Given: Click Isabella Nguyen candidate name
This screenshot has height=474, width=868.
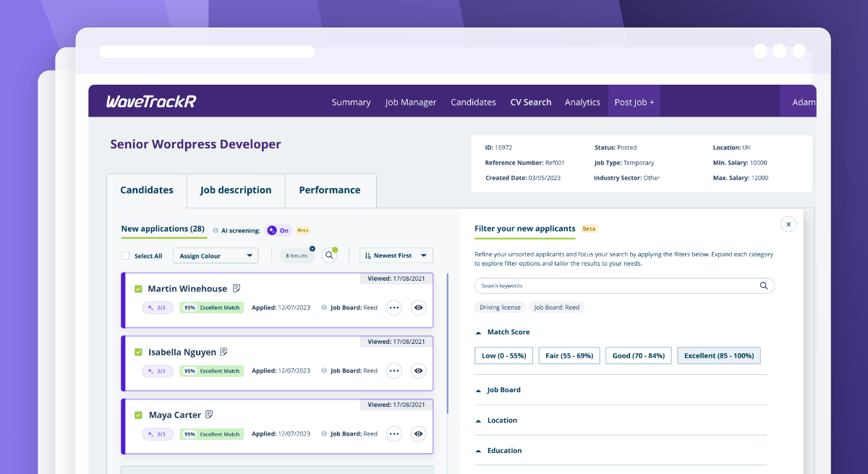Looking at the screenshot, I should 182,352.
